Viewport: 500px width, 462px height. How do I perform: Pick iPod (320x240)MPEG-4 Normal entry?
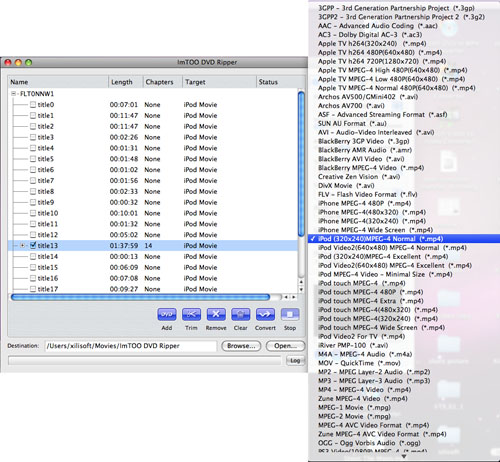click(404, 239)
